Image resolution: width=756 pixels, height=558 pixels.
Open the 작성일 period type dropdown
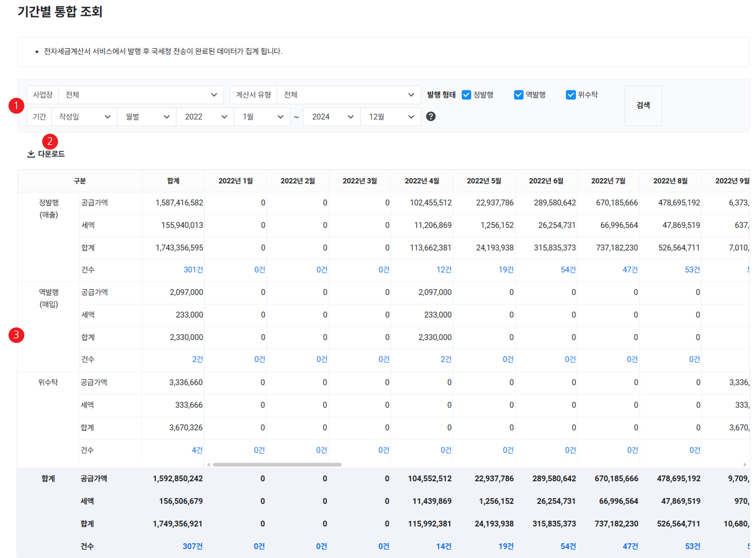pos(84,117)
